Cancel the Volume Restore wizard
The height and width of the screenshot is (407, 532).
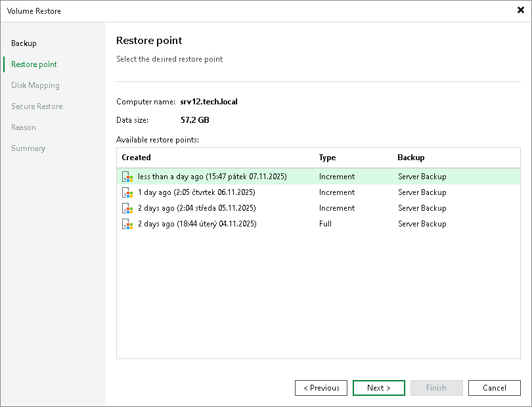494,388
